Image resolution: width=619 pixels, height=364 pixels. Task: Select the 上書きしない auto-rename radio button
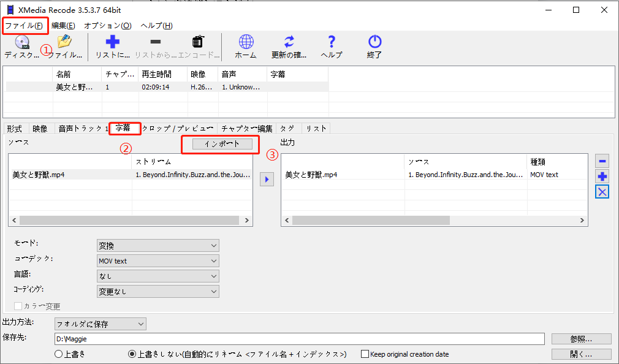[x=132, y=354]
